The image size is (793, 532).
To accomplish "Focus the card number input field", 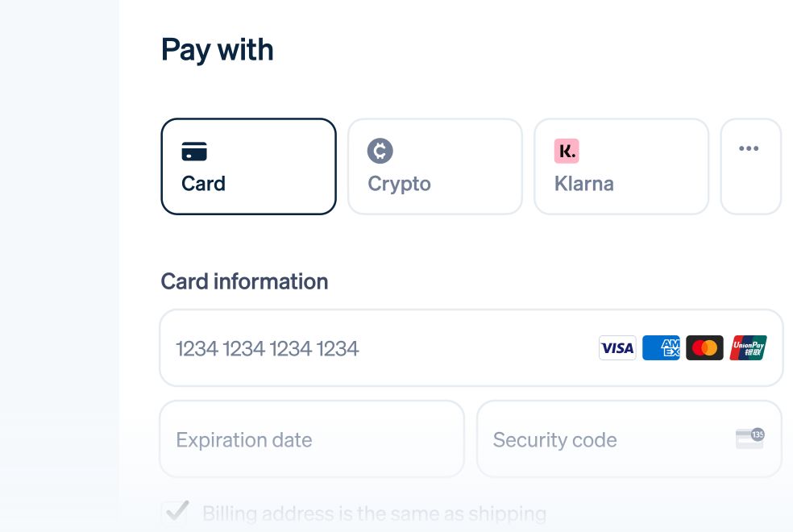I will pyautogui.click(x=471, y=348).
